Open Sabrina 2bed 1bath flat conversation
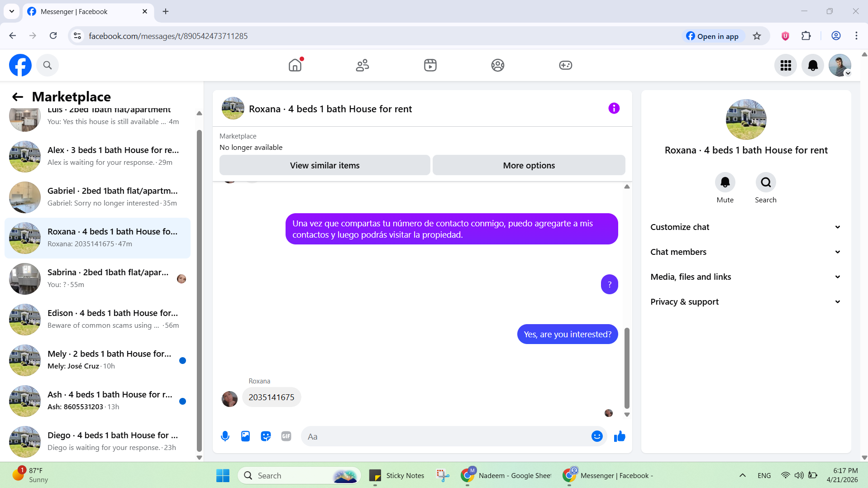 [97, 279]
